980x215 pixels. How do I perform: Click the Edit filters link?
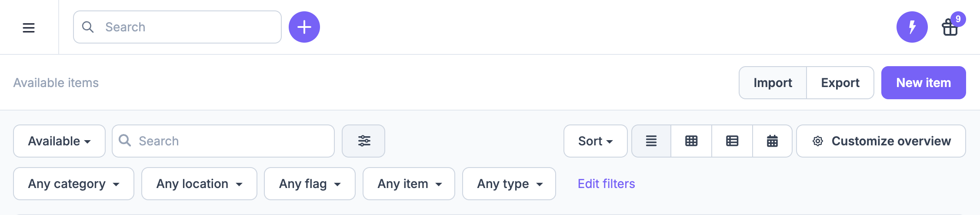tap(606, 184)
